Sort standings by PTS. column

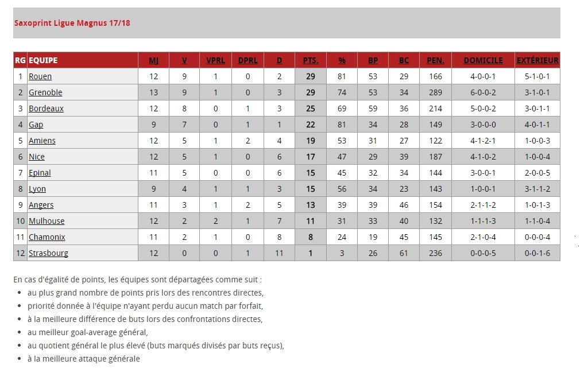tap(311, 60)
